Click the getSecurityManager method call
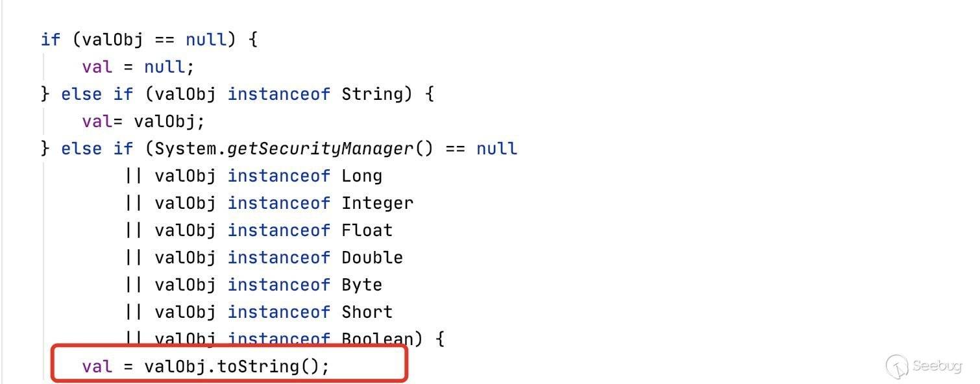Screen dimensions: 980x384 [320, 149]
